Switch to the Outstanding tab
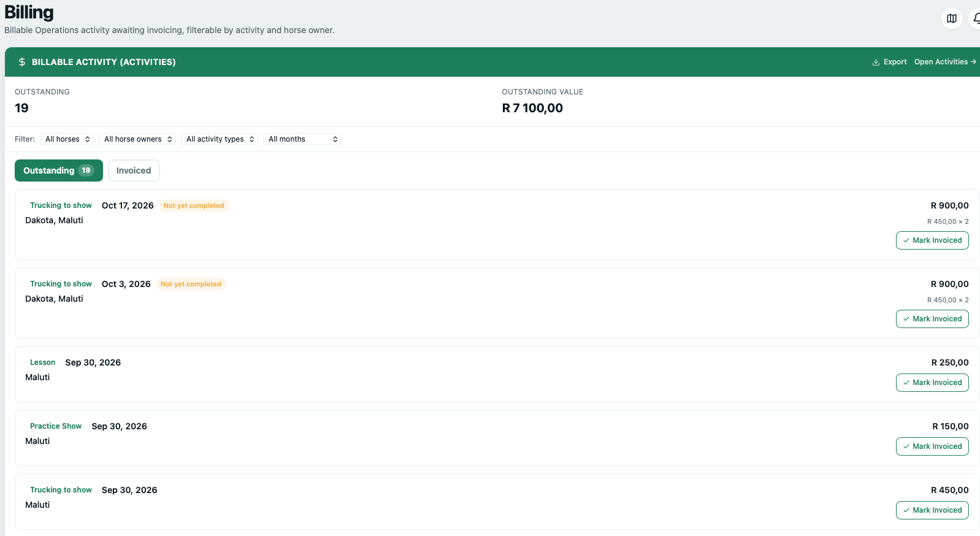The height and width of the screenshot is (536, 980). pyautogui.click(x=59, y=170)
